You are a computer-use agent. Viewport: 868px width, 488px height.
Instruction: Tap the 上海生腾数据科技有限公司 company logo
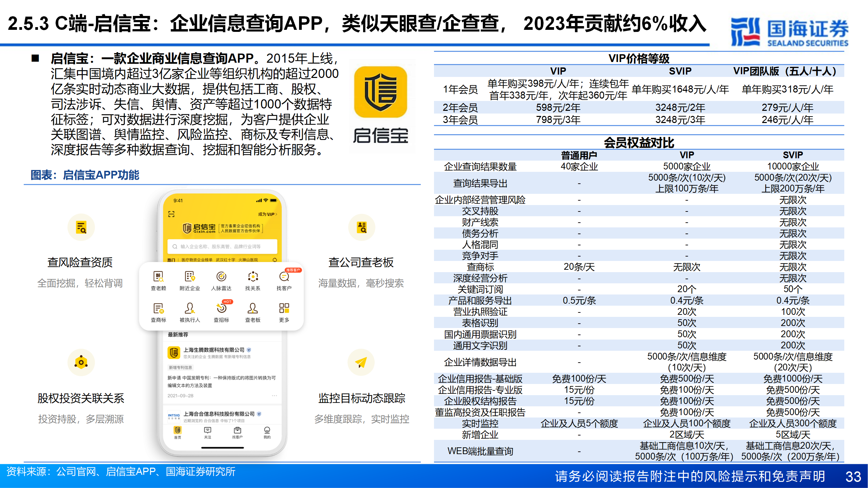[174, 352]
